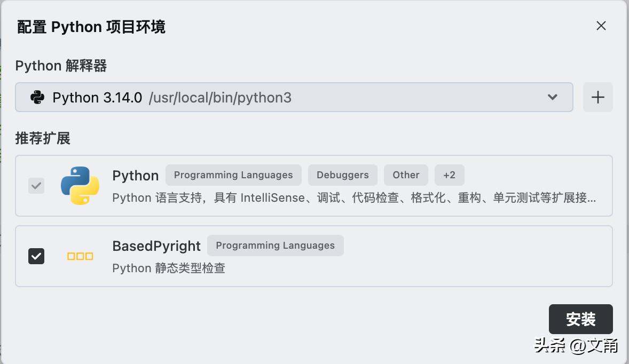This screenshot has height=364, width=629.
Task: Uncheck the BasedPyright extension checkbox
Action: click(36, 256)
